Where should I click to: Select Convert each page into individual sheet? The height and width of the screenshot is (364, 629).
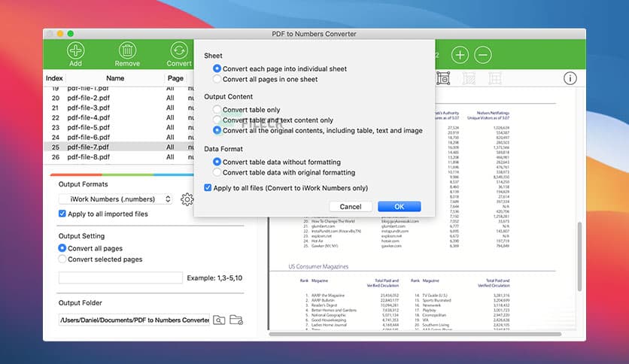click(x=217, y=68)
